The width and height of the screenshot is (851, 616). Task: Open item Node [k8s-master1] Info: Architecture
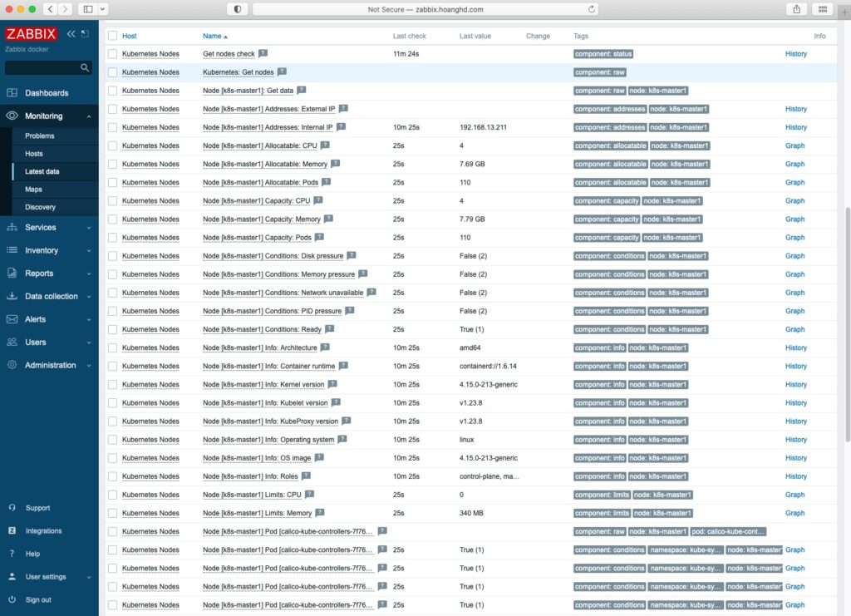(259, 347)
